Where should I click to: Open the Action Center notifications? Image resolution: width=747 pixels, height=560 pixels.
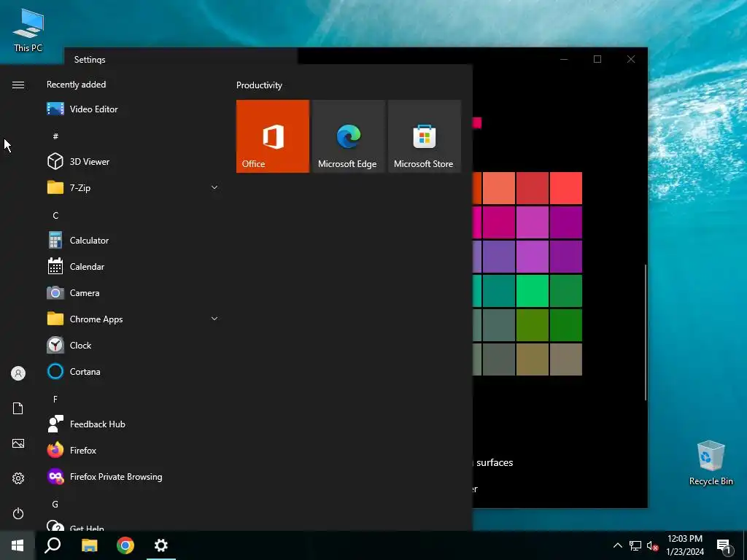coord(724,545)
